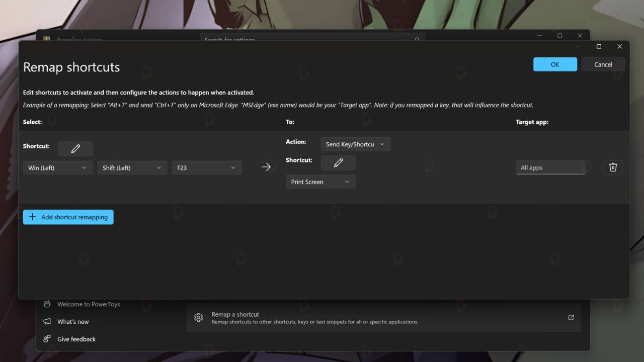This screenshot has width=644, height=362.
Task: Open the Send Key/Shortcut action dropdown
Action: (x=356, y=144)
